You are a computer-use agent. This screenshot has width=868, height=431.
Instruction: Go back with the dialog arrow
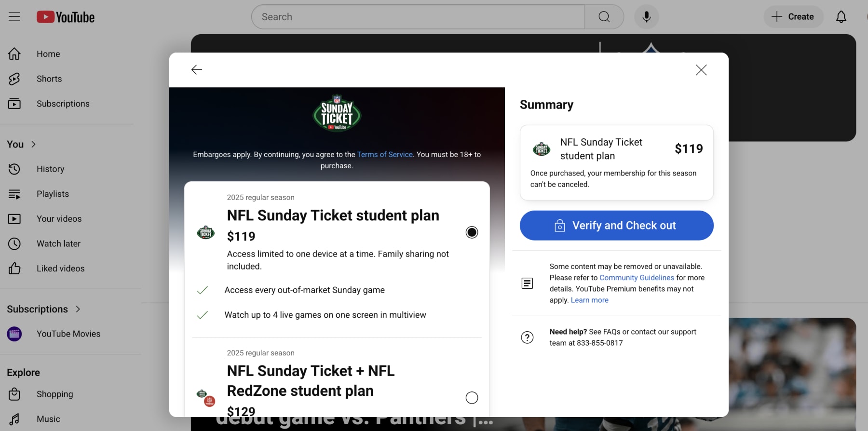[197, 70]
